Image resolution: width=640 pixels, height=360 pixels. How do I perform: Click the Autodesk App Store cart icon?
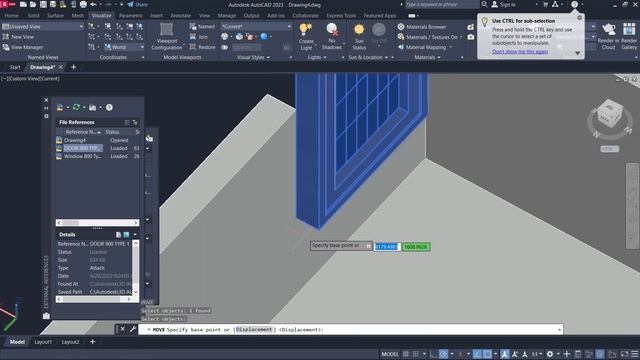coord(545,4)
